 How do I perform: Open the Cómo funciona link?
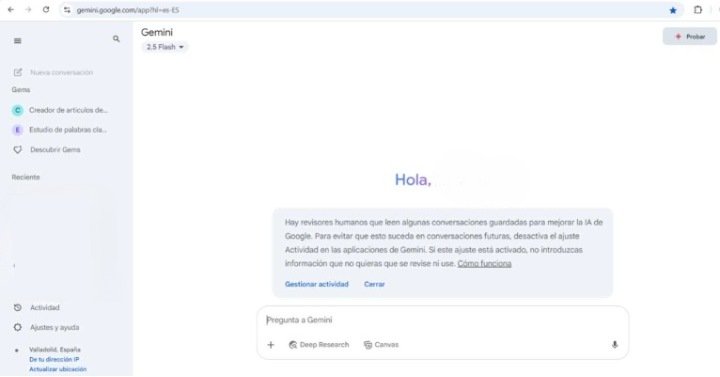click(x=484, y=264)
